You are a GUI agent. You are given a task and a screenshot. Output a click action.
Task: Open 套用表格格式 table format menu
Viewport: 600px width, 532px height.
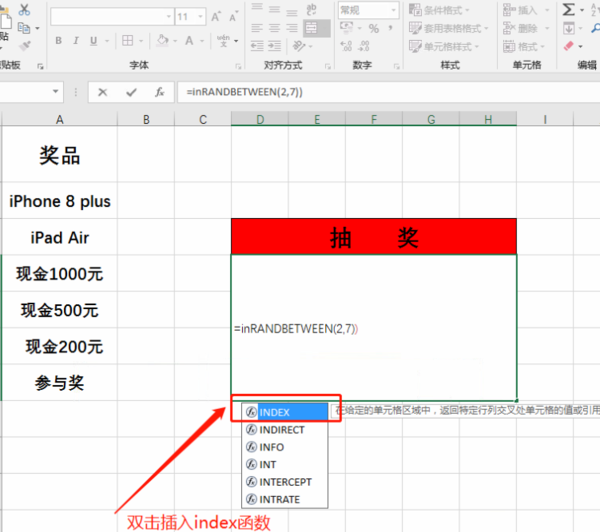pos(448,28)
